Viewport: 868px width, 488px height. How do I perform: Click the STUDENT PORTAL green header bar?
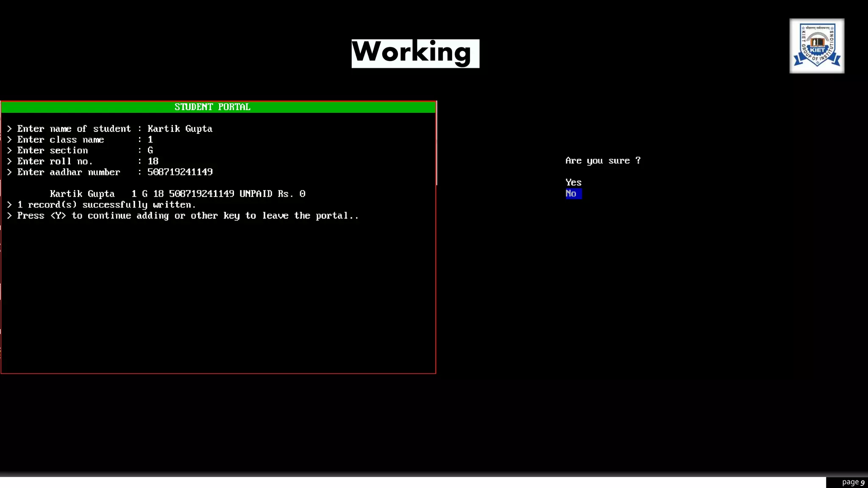(x=218, y=107)
